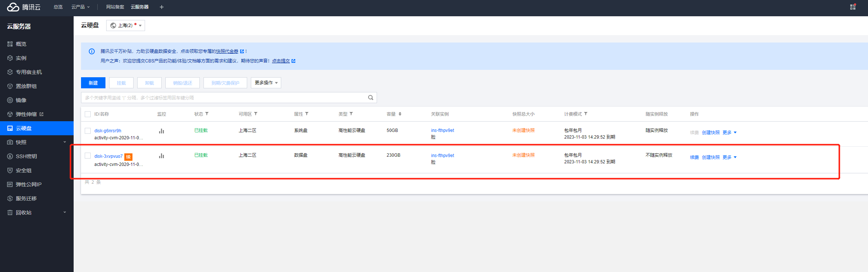Viewport: 868px width, 272px height.
Task: Click the SSH密钥 sidebar icon
Action: click(x=10, y=156)
